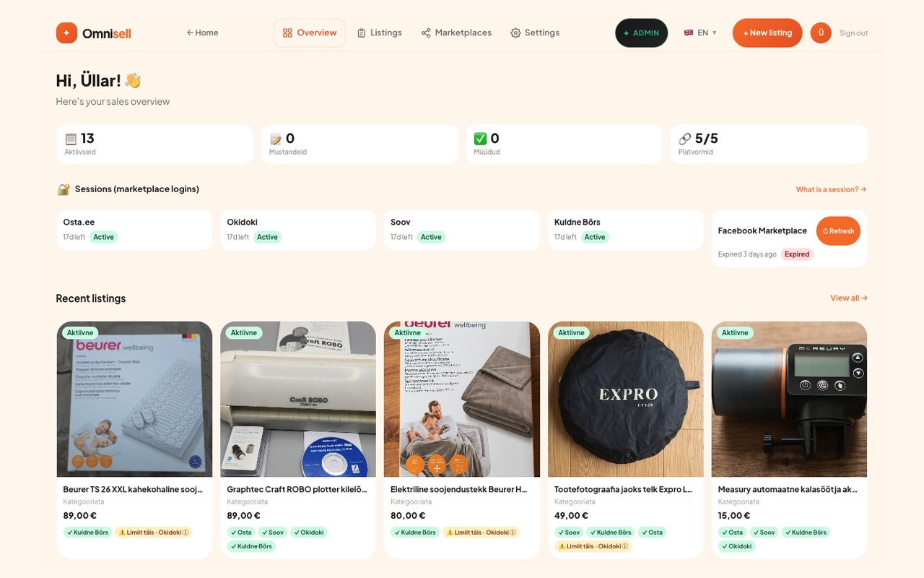The width and height of the screenshot is (924, 578).
Task: Open the Settings tab
Action: tap(535, 33)
